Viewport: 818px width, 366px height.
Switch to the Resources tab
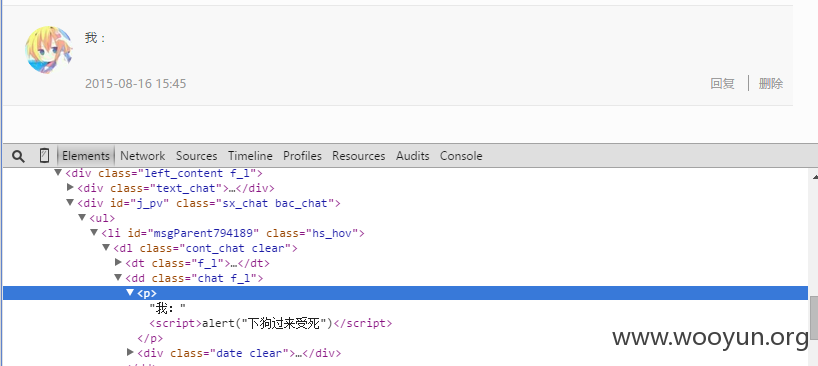(358, 156)
